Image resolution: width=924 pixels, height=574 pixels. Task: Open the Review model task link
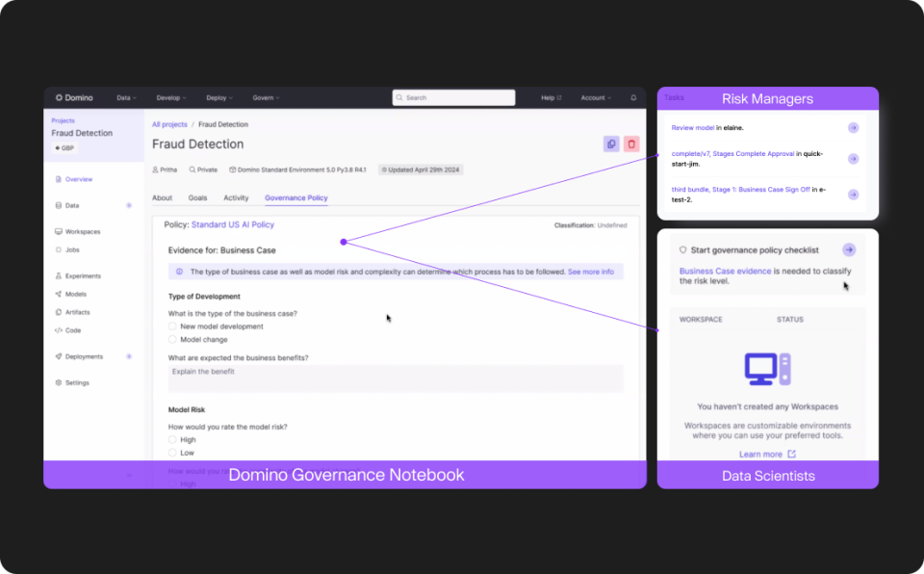point(692,128)
